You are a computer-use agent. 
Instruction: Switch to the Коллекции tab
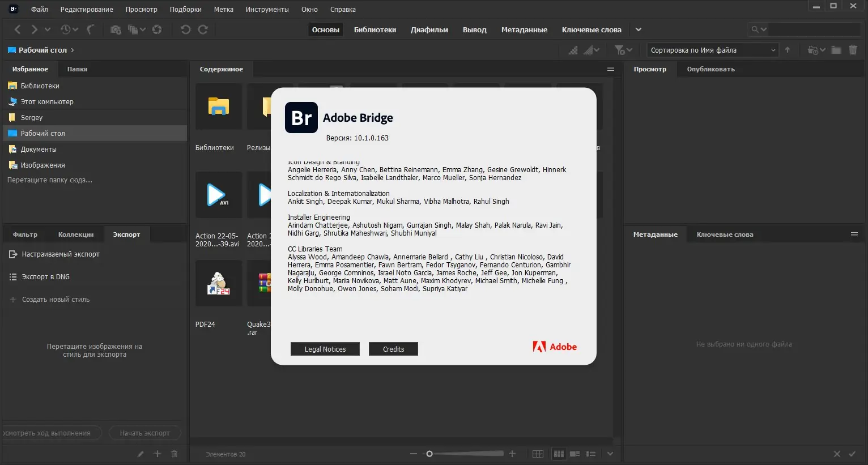click(x=76, y=234)
